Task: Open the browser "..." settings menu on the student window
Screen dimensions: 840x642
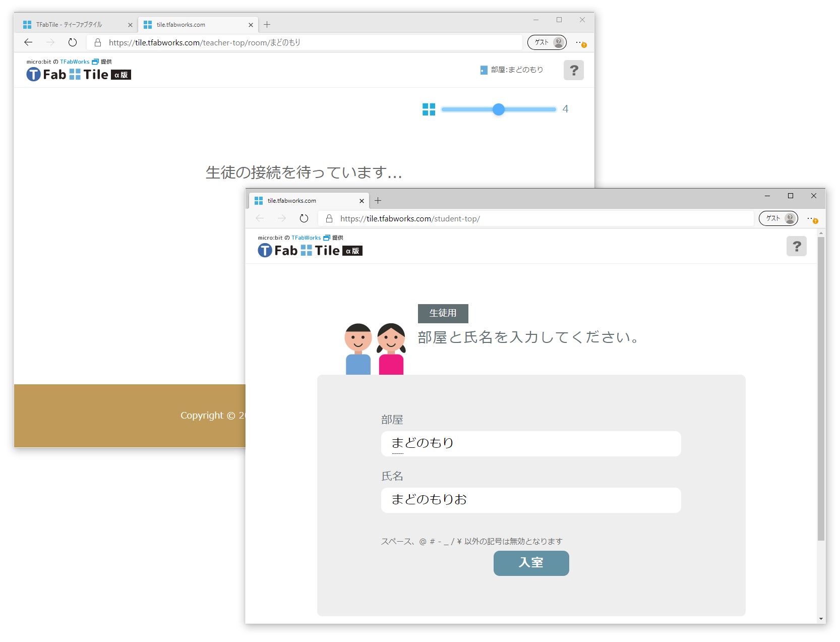Action: click(812, 218)
